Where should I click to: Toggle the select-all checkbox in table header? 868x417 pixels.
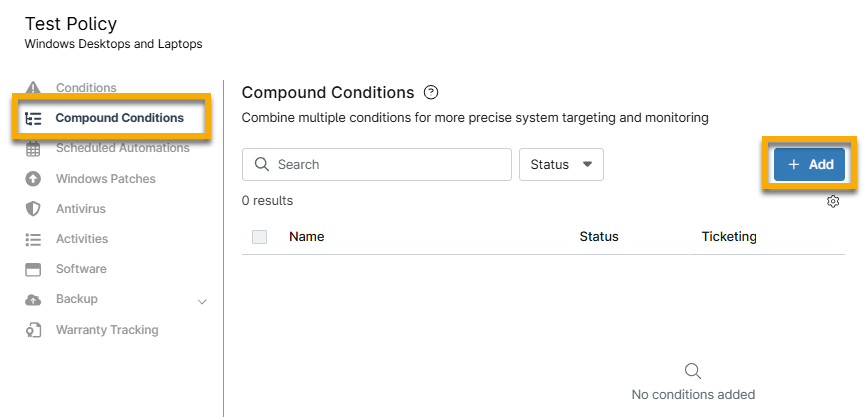pyautogui.click(x=260, y=237)
